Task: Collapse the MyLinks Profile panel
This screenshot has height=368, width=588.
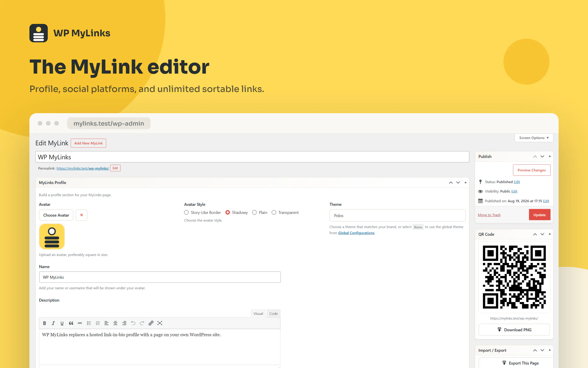Action: (x=466, y=183)
